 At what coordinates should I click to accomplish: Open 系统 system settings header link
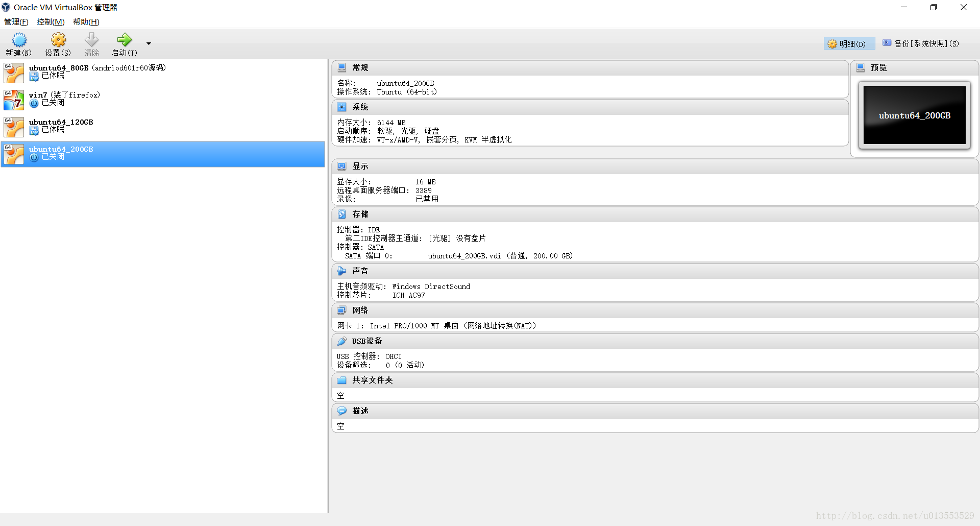[360, 107]
